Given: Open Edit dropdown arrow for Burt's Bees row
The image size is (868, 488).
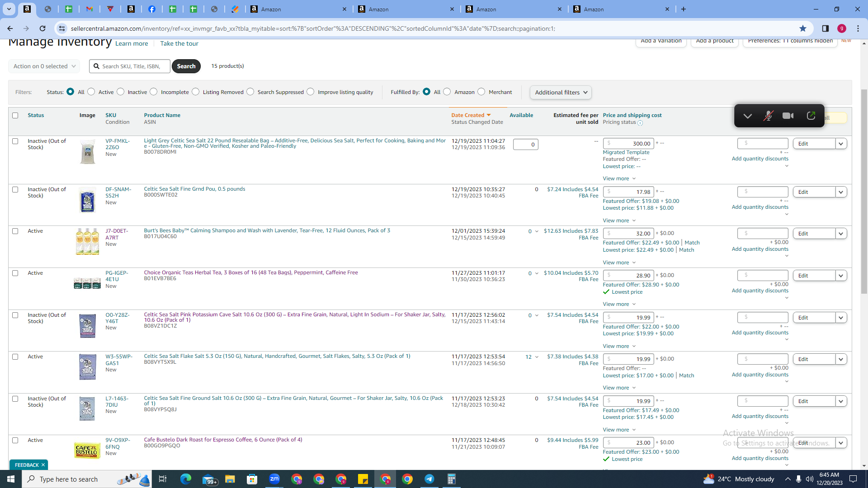Looking at the screenshot, I should 841,234.
